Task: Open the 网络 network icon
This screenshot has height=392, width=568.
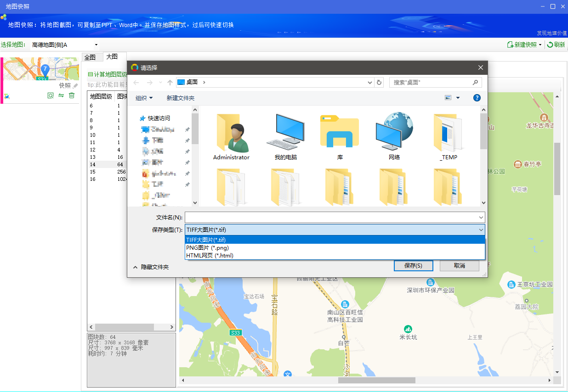Action: point(394,137)
